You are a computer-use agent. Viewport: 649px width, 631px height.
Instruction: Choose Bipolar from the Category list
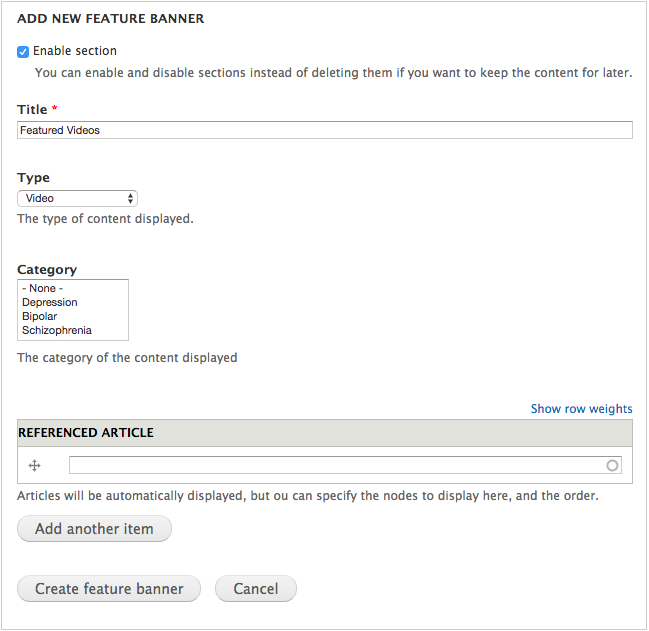40,316
